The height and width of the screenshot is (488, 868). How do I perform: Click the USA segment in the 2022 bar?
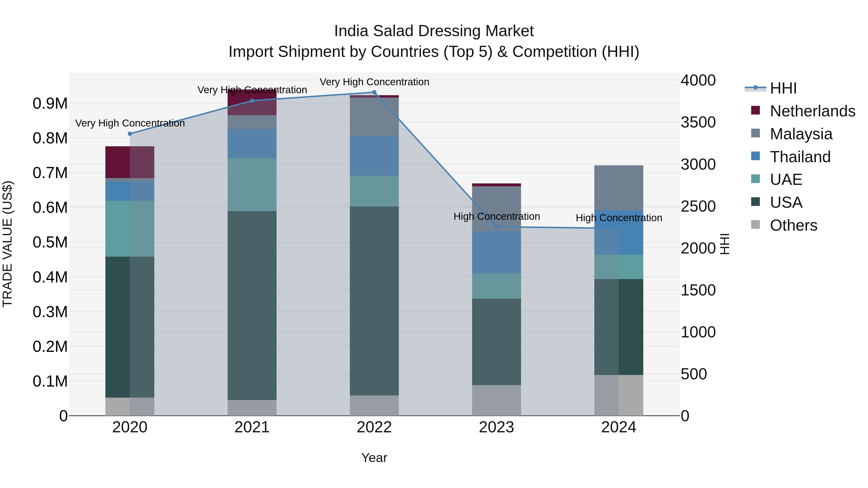[x=374, y=301]
